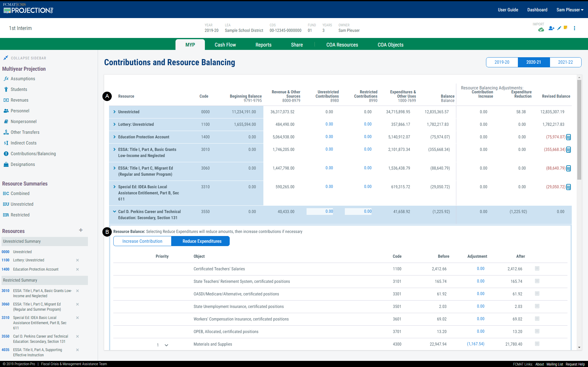This screenshot has height=367, width=588.
Task: Expand Special Ed IDEA Basic Local row
Action: click(115, 187)
